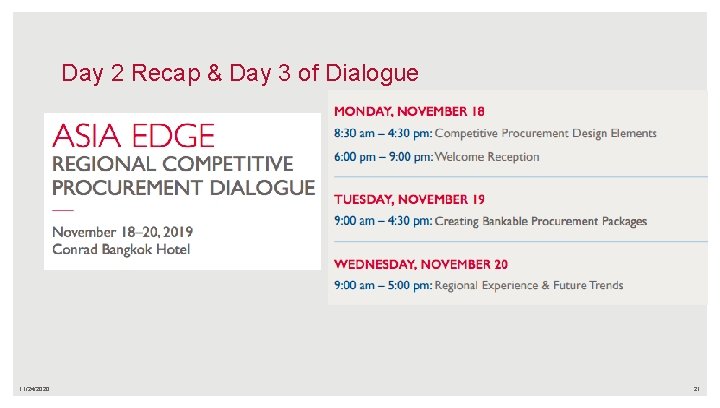The width and height of the screenshot is (720, 408).
Task: Click 'Creating Bankable Procurement Packages' session
Action: tap(541, 221)
